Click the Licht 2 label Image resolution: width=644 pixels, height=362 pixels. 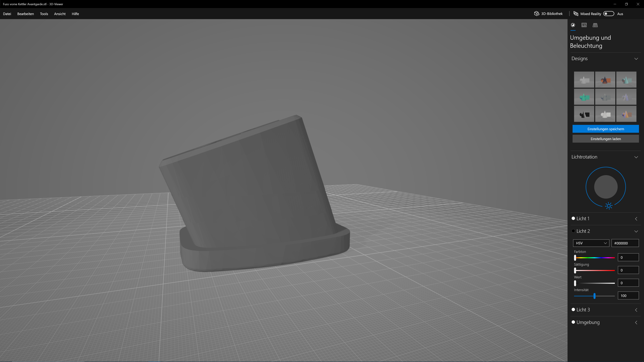(583, 231)
